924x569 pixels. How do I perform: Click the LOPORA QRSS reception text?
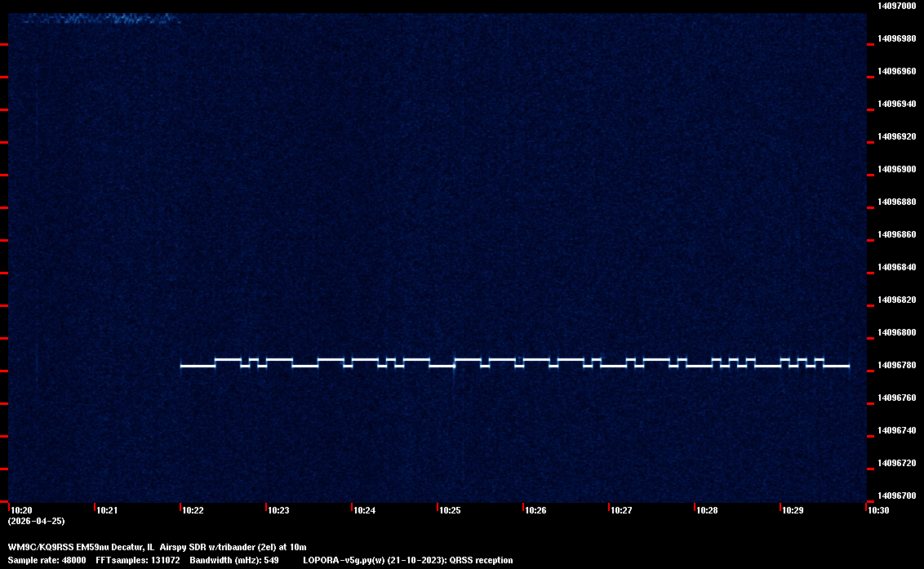click(x=407, y=560)
